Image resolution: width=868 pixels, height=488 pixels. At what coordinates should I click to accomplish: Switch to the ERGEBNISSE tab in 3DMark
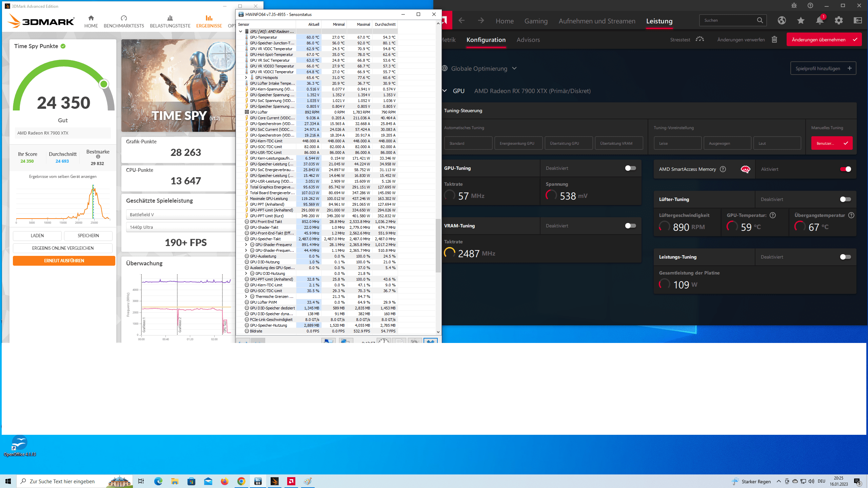(x=209, y=22)
